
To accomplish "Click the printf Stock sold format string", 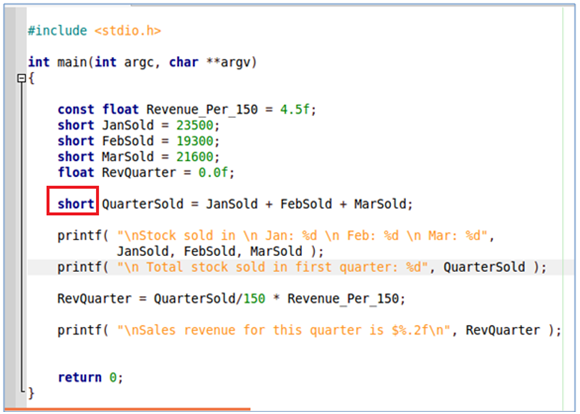I will (302, 236).
